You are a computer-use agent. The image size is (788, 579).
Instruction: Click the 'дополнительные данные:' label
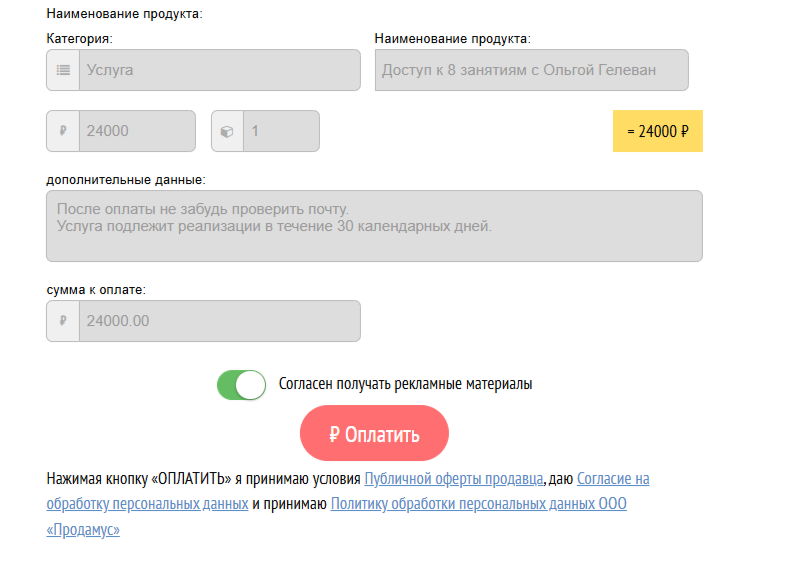[x=126, y=180]
